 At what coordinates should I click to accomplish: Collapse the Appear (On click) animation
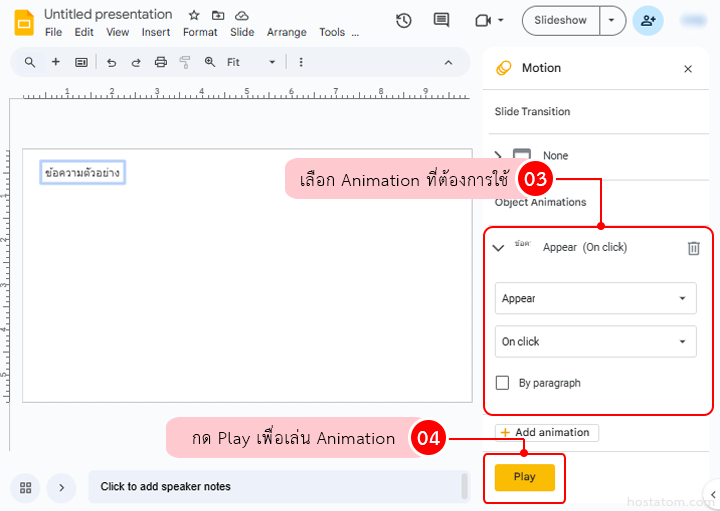click(x=498, y=248)
